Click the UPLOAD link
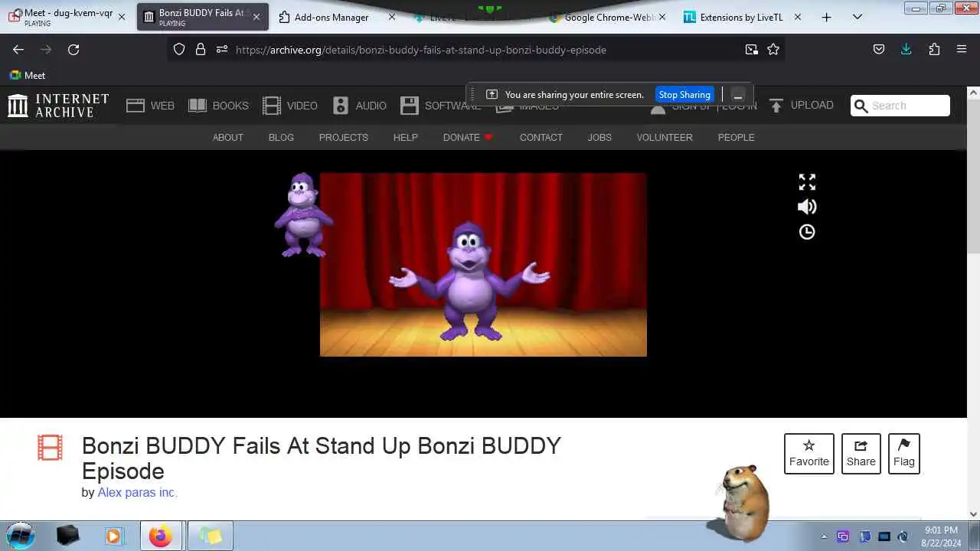Screen dimensions: 980x551 801,106
